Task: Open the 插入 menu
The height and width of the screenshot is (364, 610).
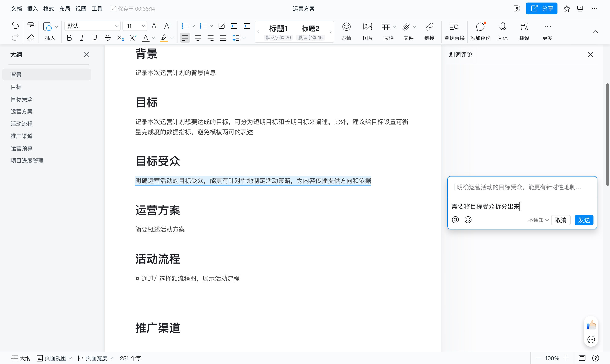Action: pyautogui.click(x=32, y=8)
